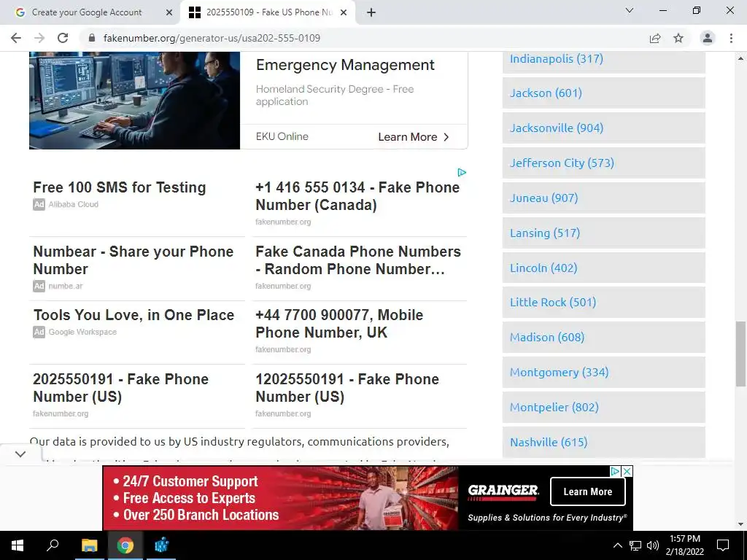Viewport: 747px width, 560px height.
Task: Click Learn More on EKU Online ad
Action: click(x=414, y=137)
